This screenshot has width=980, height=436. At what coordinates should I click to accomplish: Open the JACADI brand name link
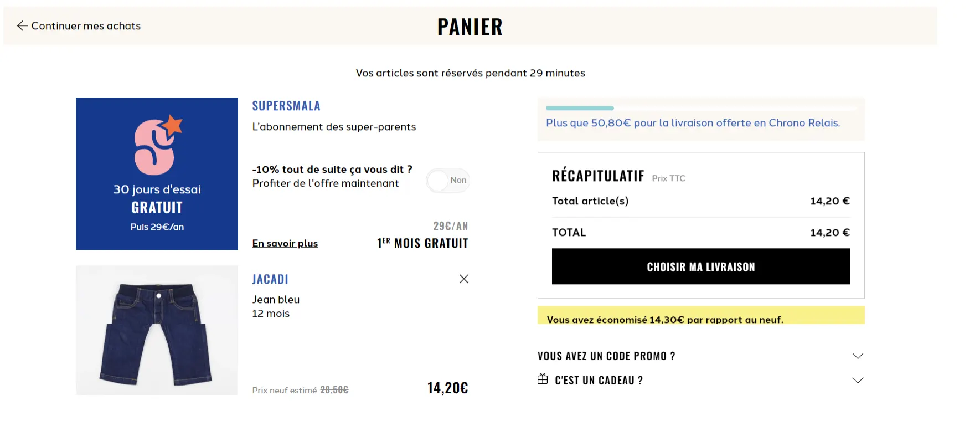pos(270,279)
